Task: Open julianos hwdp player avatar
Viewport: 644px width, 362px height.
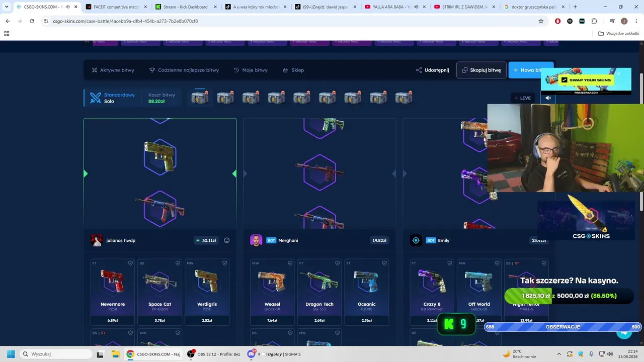Action: 97,240
